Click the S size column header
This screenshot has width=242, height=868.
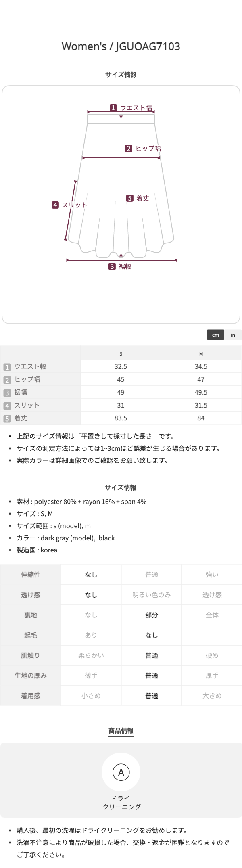(x=121, y=353)
